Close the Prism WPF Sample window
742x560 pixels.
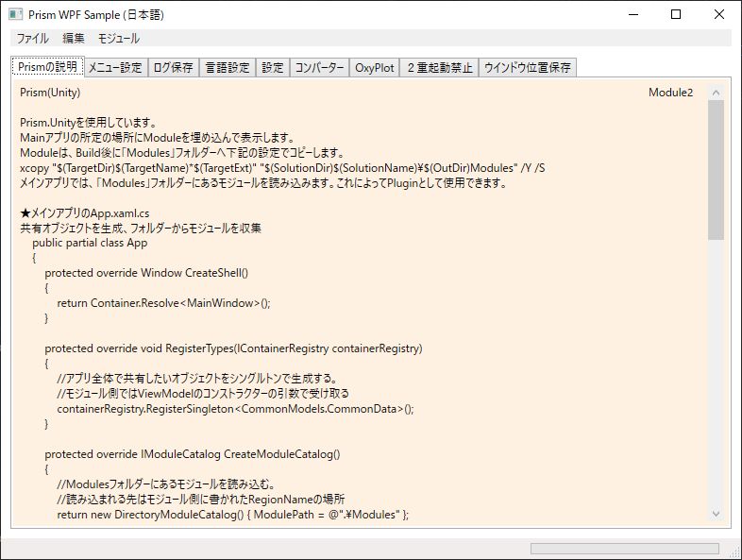click(x=718, y=15)
